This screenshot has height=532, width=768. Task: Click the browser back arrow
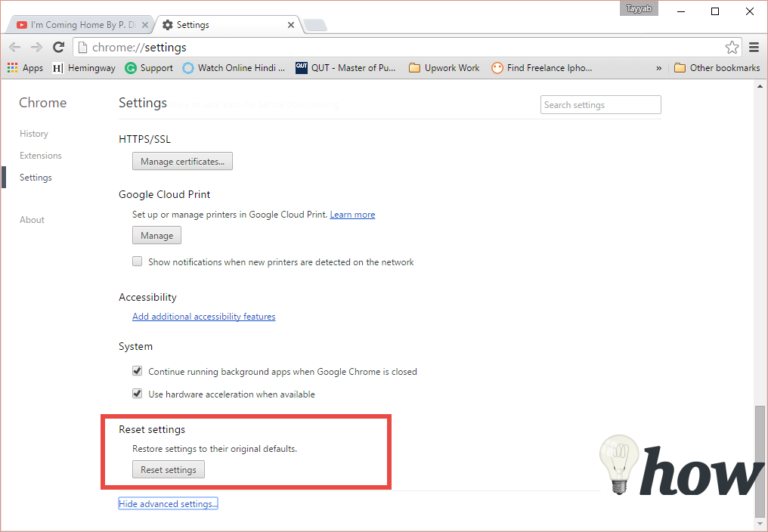[15, 47]
